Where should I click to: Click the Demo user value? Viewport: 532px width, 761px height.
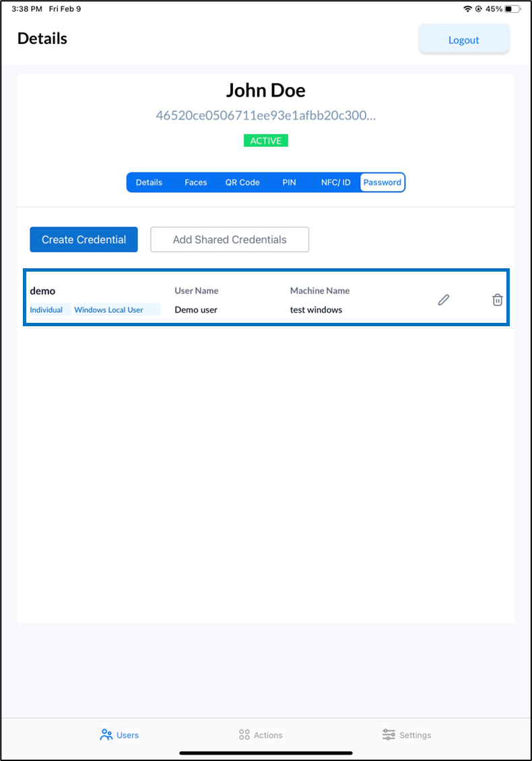point(196,309)
